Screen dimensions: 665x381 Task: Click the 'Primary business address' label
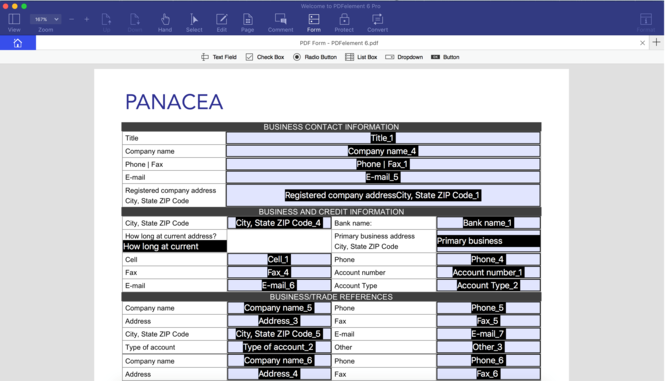(374, 236)
